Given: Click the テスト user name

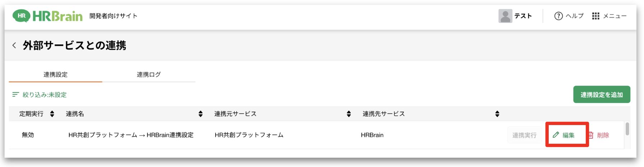Looking at the screenshot, I should point(523,16).
